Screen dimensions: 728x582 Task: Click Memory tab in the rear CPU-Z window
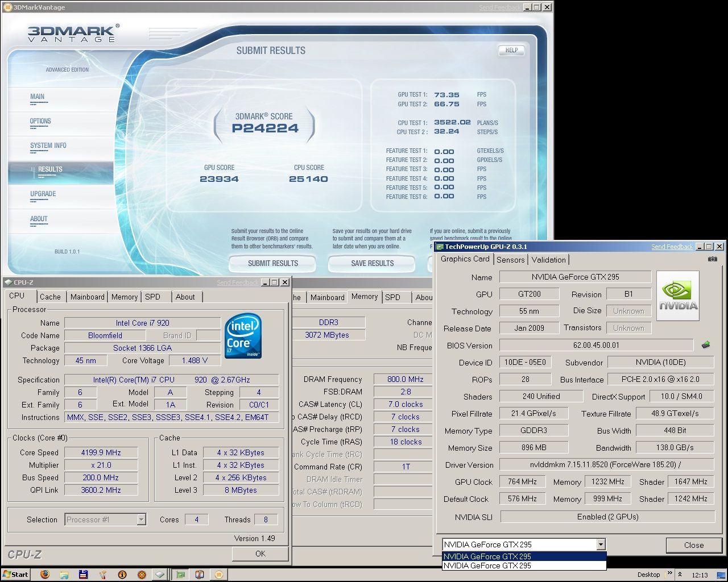(x=365, y=296)
